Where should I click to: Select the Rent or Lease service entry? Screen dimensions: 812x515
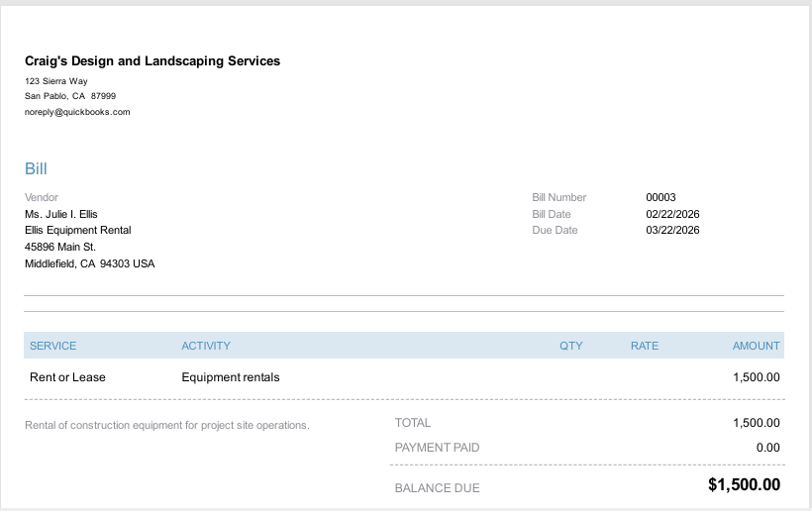pos(67,377)
